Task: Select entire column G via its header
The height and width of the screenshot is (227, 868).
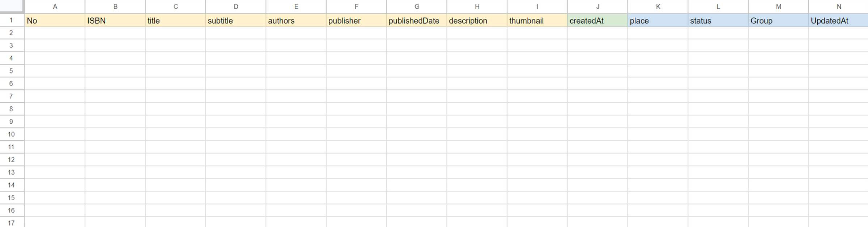Action: (417, 7)
